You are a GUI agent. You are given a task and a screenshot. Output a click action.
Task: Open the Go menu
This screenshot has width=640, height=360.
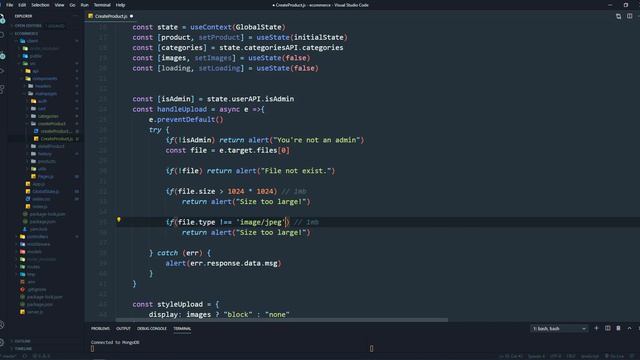pos(72,5)
